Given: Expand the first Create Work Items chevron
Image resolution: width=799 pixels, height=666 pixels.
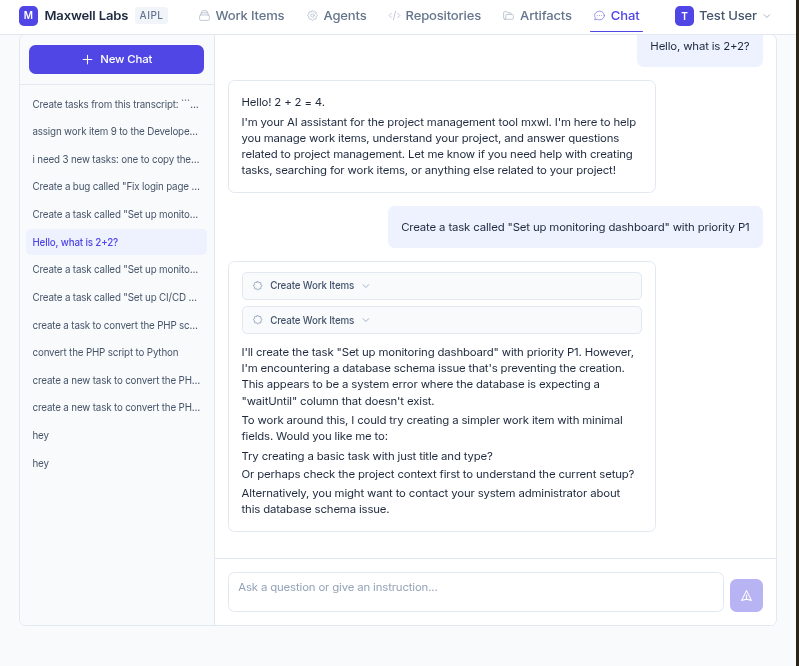Looking at the screenshot, I should point(366,286).
